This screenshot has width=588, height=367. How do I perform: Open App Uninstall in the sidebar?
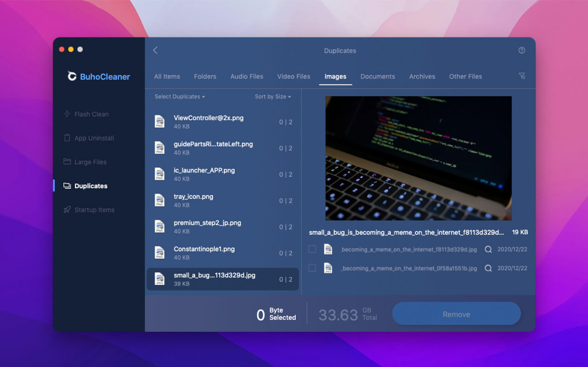pyautogui.click(x=94, y=138)
